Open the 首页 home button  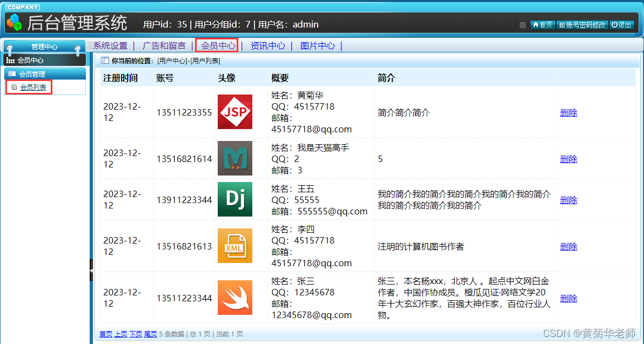point(543,25)
